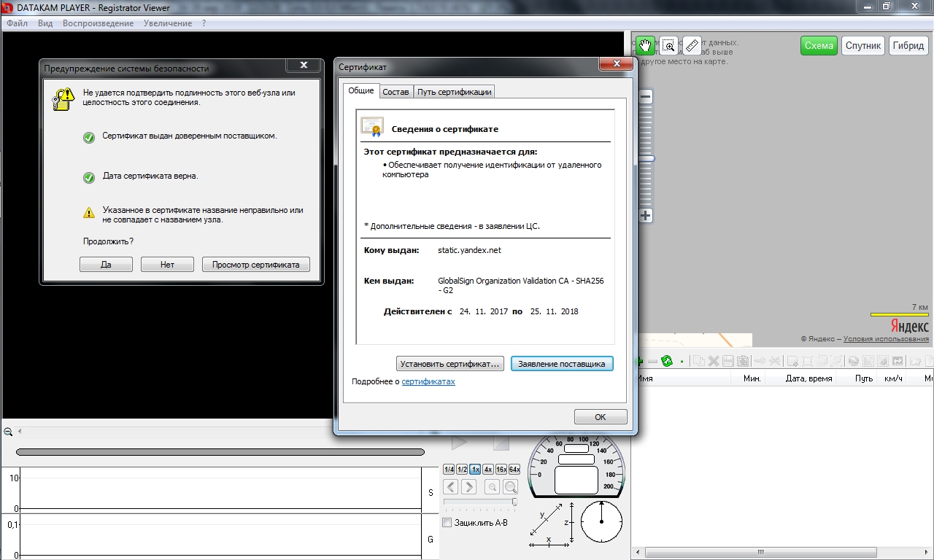Image resolution: width=934 pixels, height=560 pixels.
Task: Click the map zoom level slider handle
Action: pos(646,158)
